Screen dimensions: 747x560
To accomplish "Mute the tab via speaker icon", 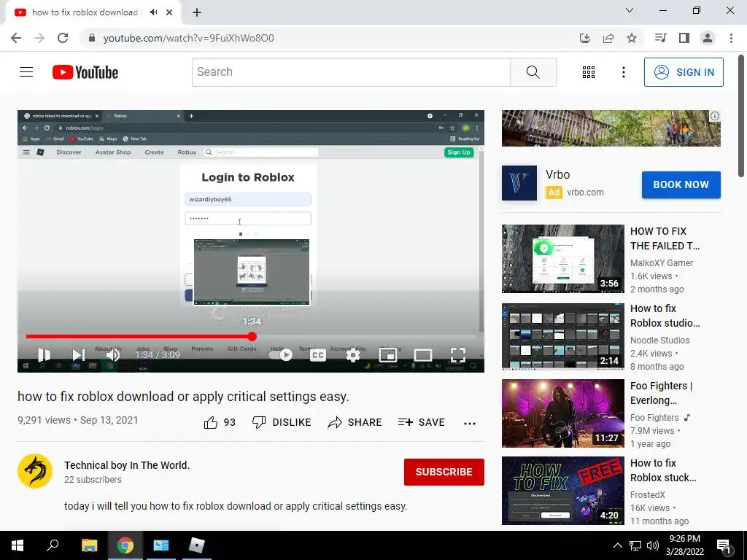I will tap(153, 12).
